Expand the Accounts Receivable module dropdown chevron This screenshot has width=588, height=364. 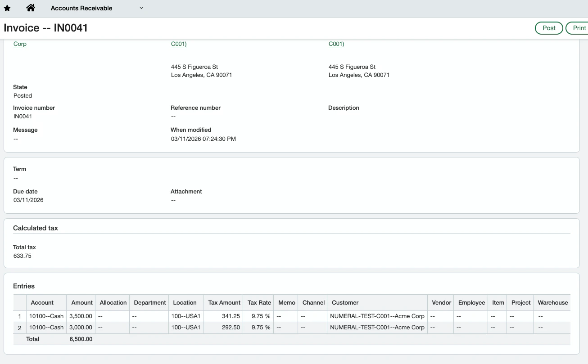tap(141, 8)
